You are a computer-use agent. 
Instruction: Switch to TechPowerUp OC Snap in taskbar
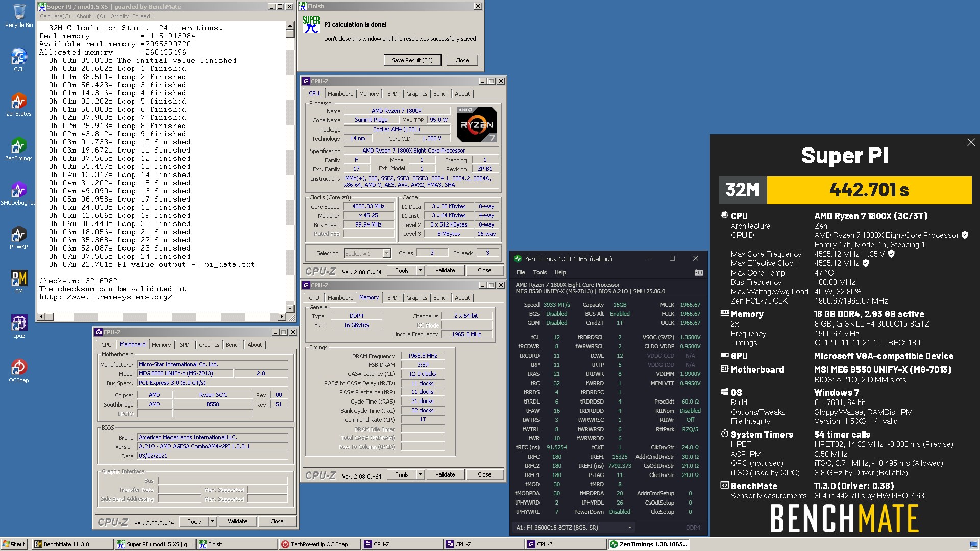pos(320,544)
